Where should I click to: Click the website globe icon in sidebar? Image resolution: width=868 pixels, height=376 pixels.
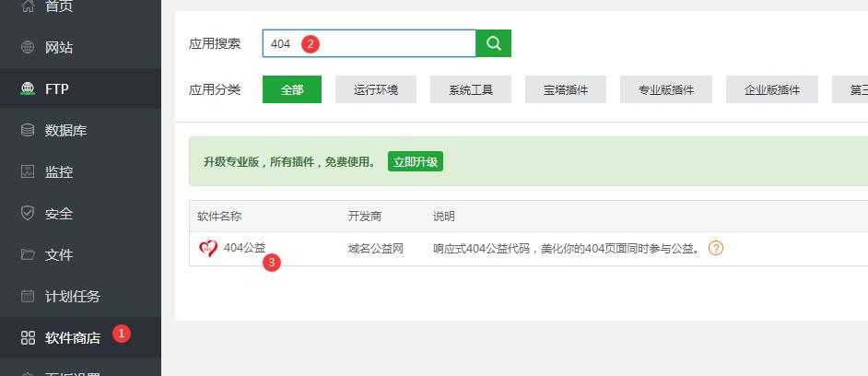(28, 48)
